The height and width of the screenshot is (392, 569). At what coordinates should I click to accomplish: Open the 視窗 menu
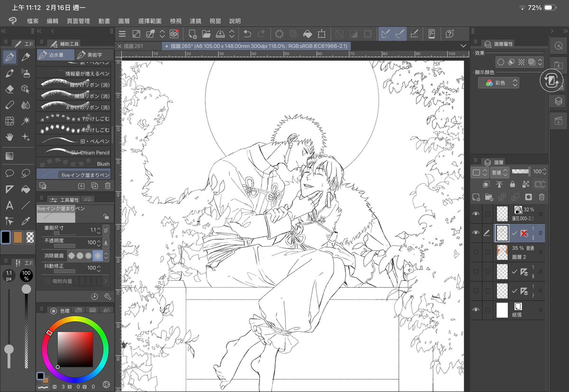pos(215,21)
